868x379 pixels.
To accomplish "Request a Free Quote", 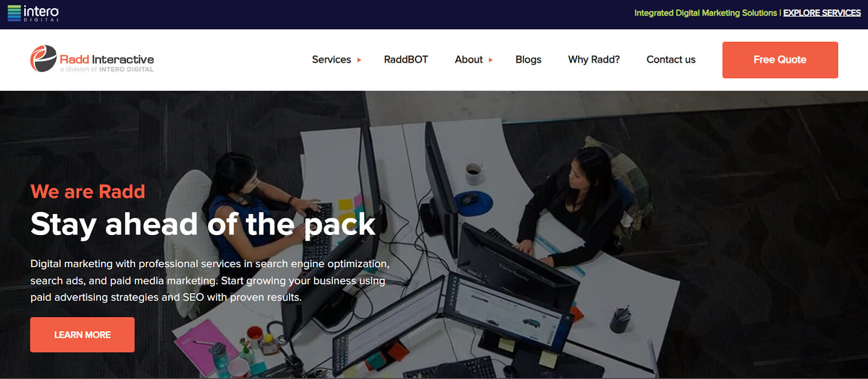I will coord(780,60).
